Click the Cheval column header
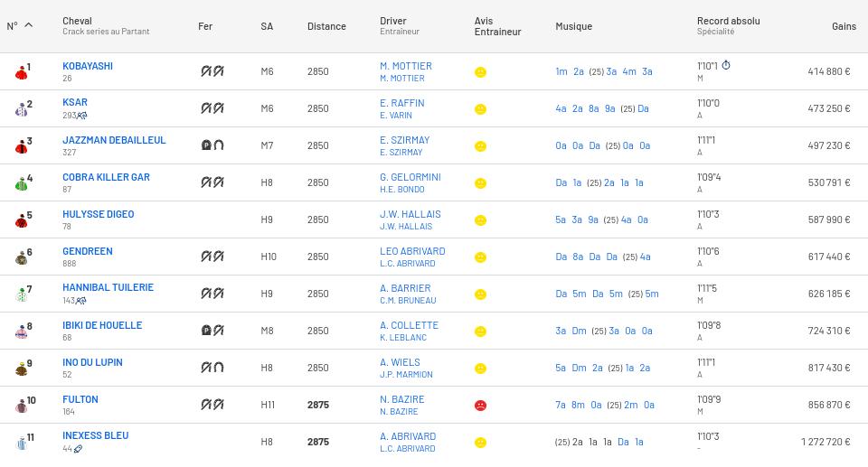The width and height of the screenshot is (868, 467). click(x=77, y=21)
